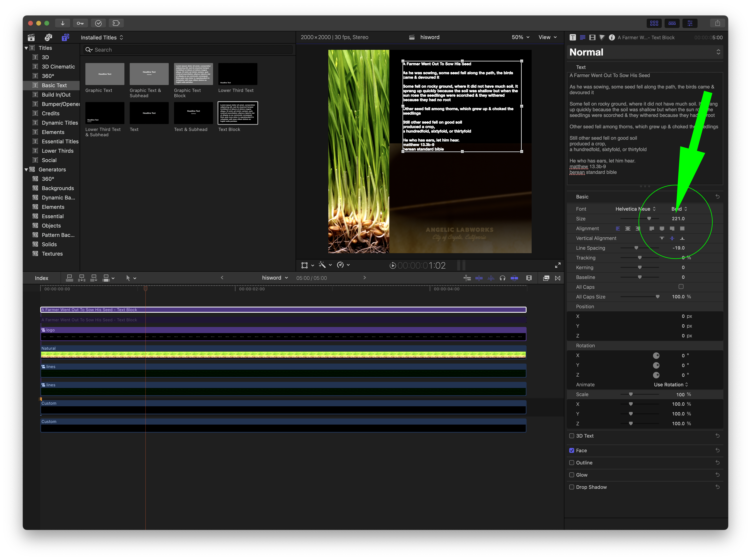Open the Text inspector T icon
Viewport: 751px width, 560px height.
(573, 37)
